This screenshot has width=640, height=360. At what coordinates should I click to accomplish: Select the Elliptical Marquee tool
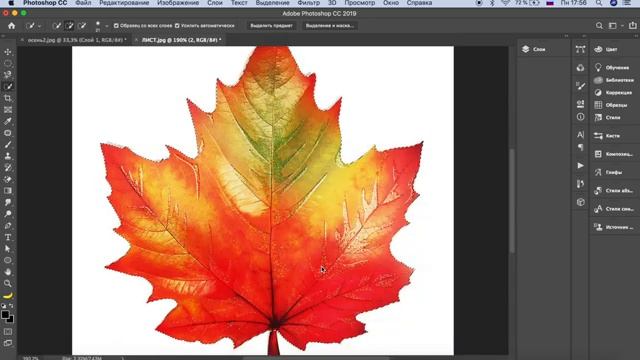8,63
